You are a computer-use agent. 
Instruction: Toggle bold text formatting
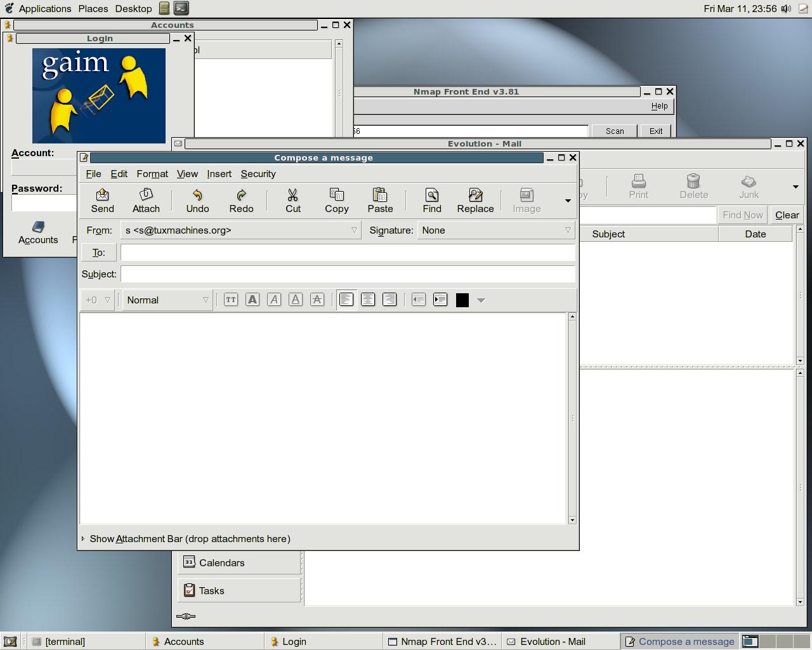(252, 300)
